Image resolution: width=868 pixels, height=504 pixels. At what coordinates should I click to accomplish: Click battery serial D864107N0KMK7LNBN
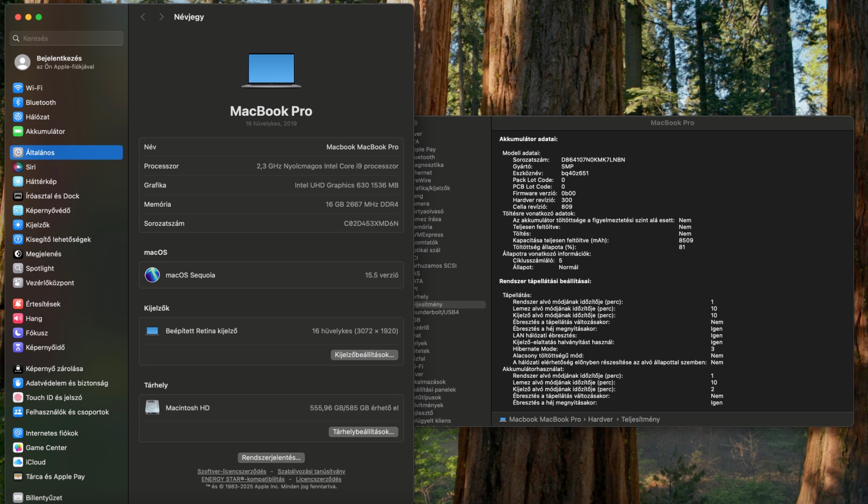(593, 160)
